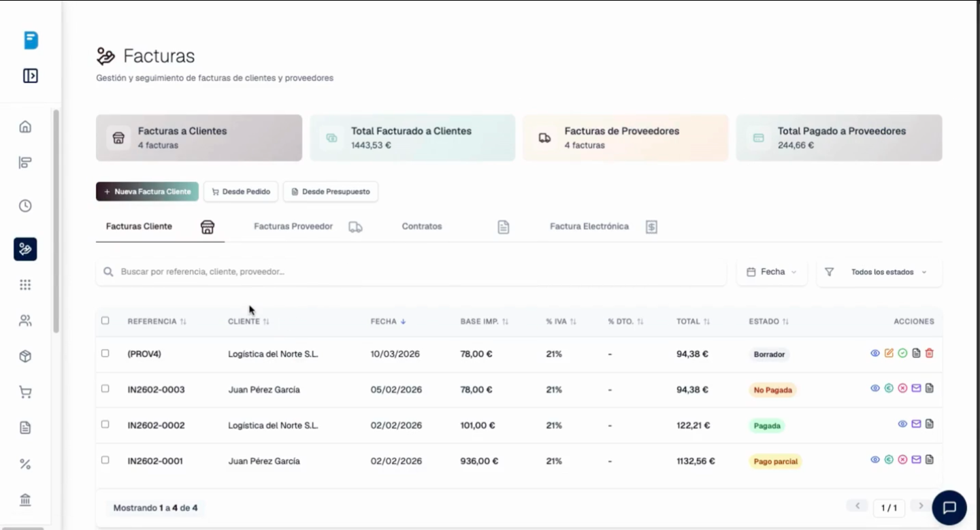Click the Desde Presupuesto button

(331, 192)
